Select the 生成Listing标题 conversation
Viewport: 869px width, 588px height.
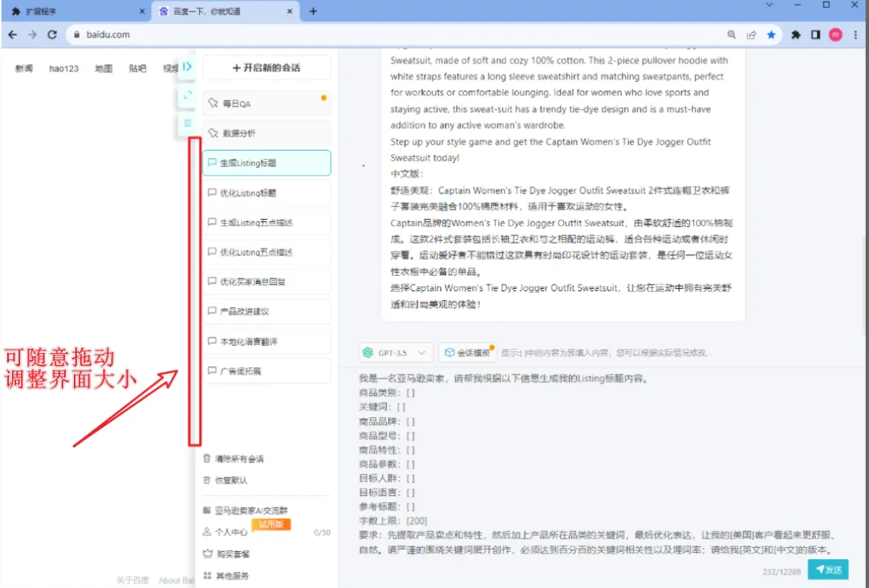tap(266, 163)
